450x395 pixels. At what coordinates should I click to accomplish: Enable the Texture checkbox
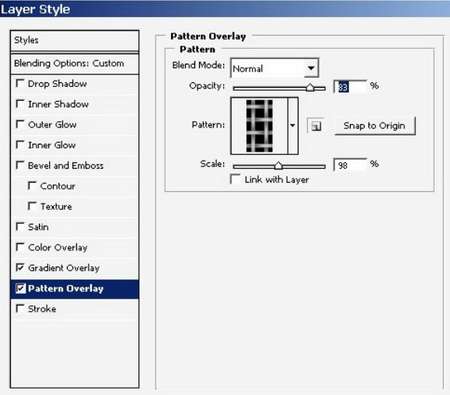pyautogui.click(x=32, y=206)
